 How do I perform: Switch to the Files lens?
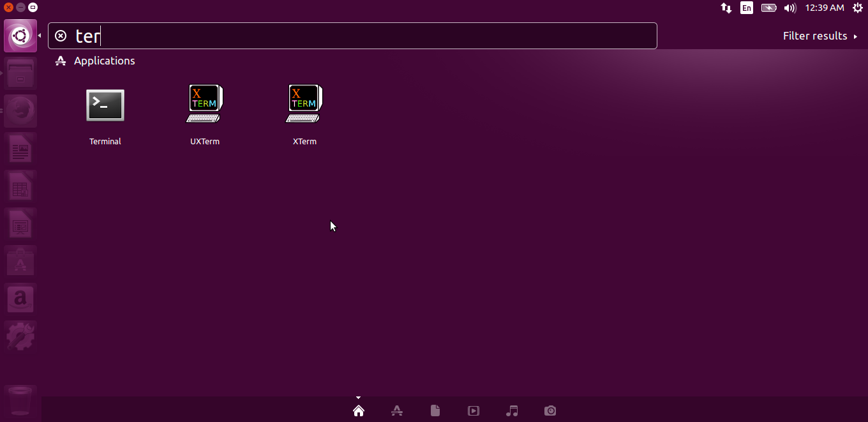(435, 411)
